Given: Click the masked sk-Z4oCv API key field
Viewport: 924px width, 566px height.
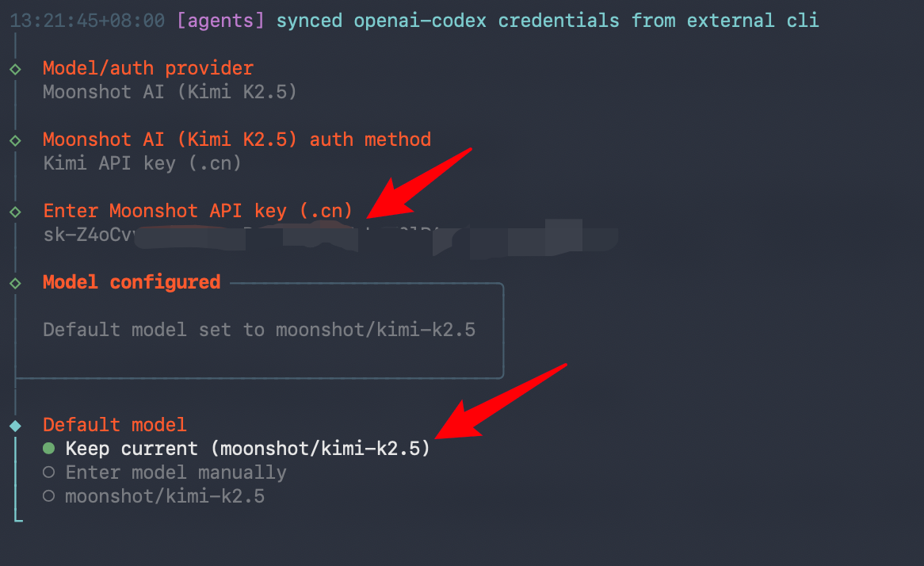Looking at the screenshot, I should coord(317,235).
